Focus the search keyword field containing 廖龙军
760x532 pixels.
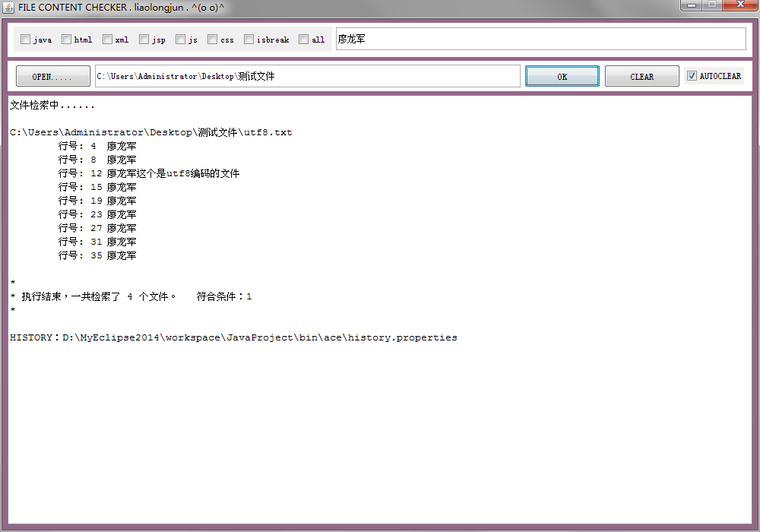(x=541, y=39)
